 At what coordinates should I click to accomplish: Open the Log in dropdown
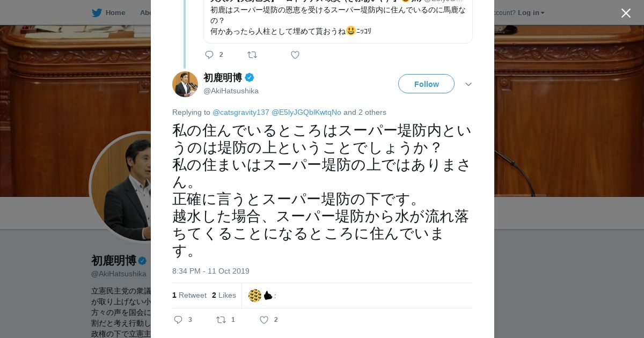[531, 12]
